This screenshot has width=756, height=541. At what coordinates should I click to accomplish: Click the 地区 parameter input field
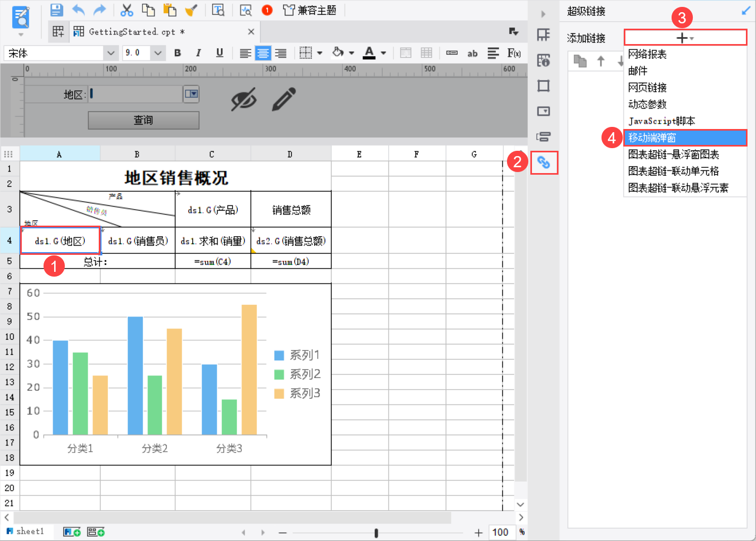click(x=136, y=94)
